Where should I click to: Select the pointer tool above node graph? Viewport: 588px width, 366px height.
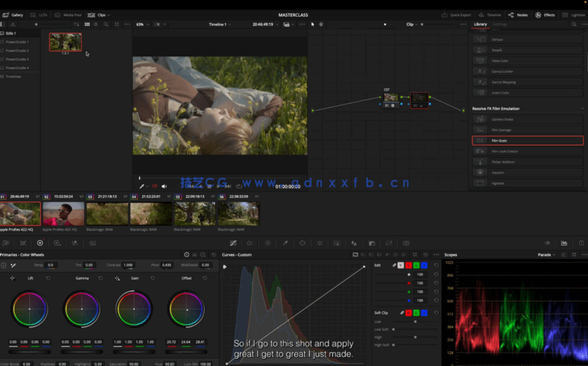tap(313, 24)
